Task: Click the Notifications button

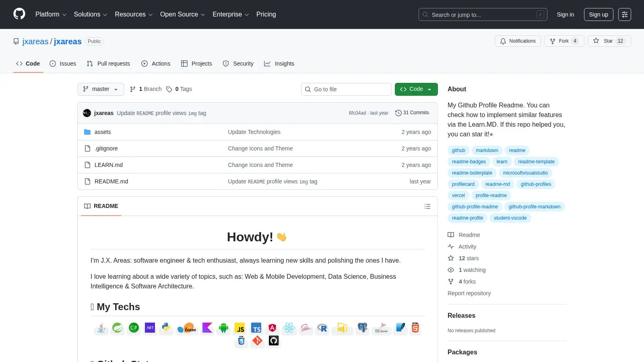Action: point(518,41)
